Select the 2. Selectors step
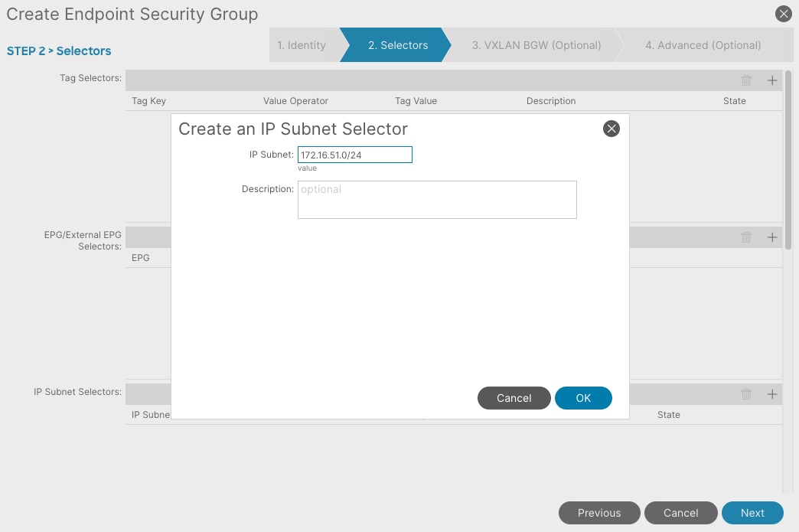This screenshot has width=799, height=532. tap(398, 45)
